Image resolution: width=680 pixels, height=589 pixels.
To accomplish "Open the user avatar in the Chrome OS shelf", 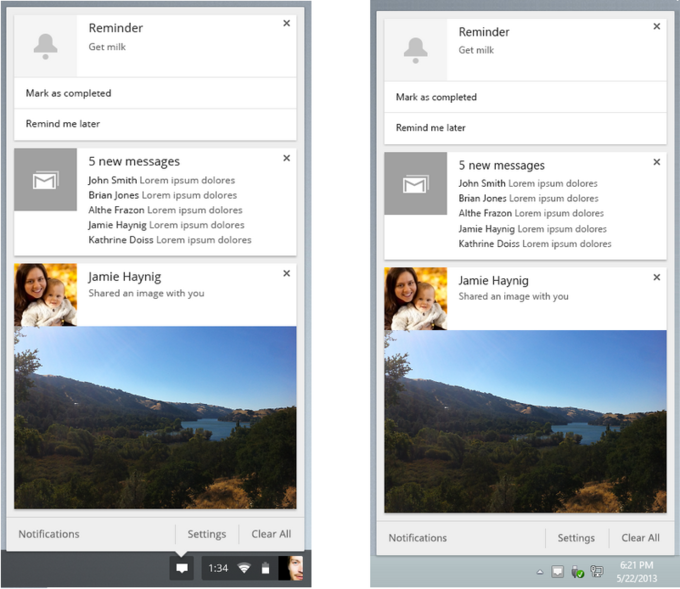I will 291,568.
